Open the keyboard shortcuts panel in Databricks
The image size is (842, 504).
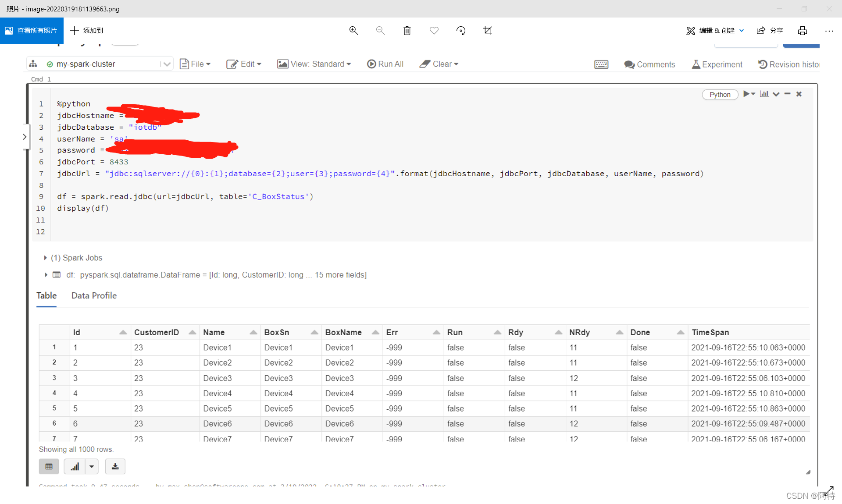point(601,64)
